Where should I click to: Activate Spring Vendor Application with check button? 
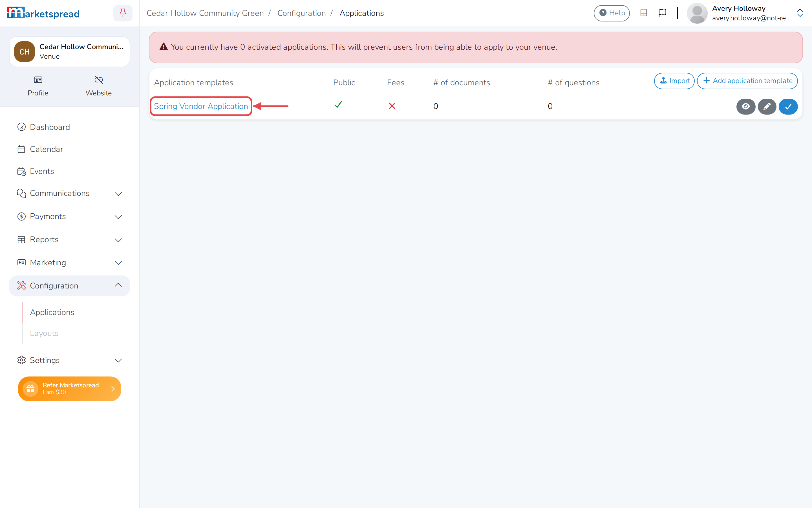[788, 106]
